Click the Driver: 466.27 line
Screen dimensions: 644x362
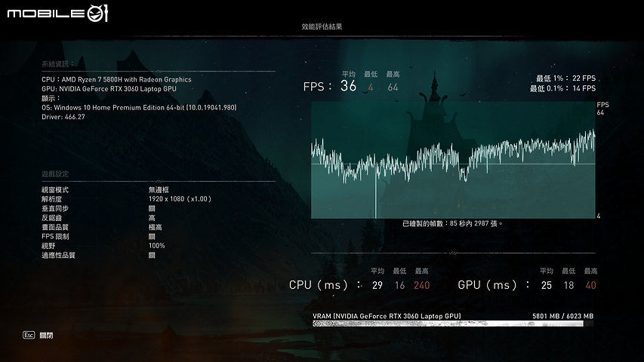click(x=63, y=117)
